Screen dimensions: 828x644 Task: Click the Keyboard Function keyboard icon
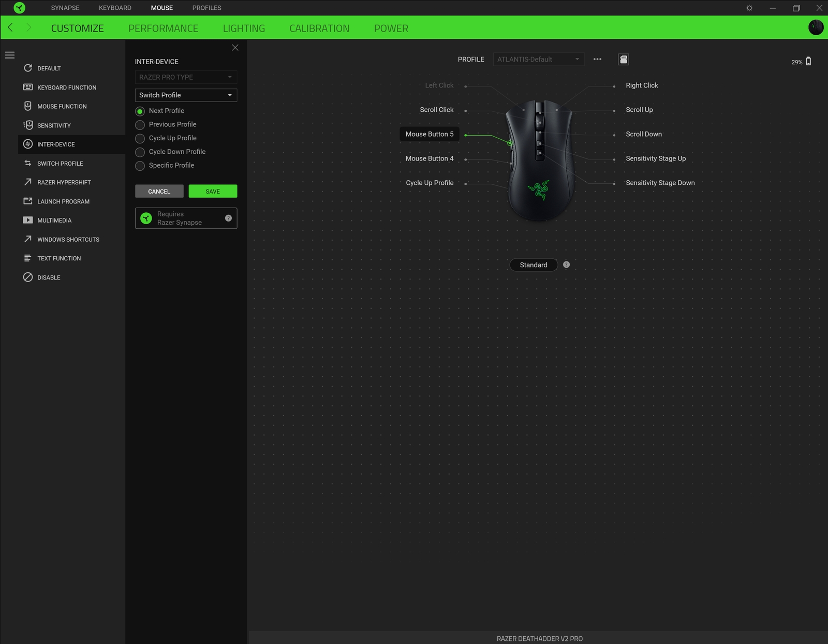28,87
